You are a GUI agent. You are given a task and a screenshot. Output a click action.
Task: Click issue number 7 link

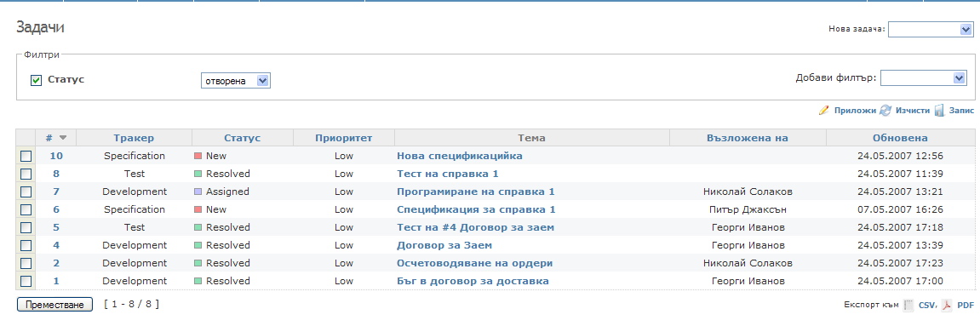(x=56, y=192)
